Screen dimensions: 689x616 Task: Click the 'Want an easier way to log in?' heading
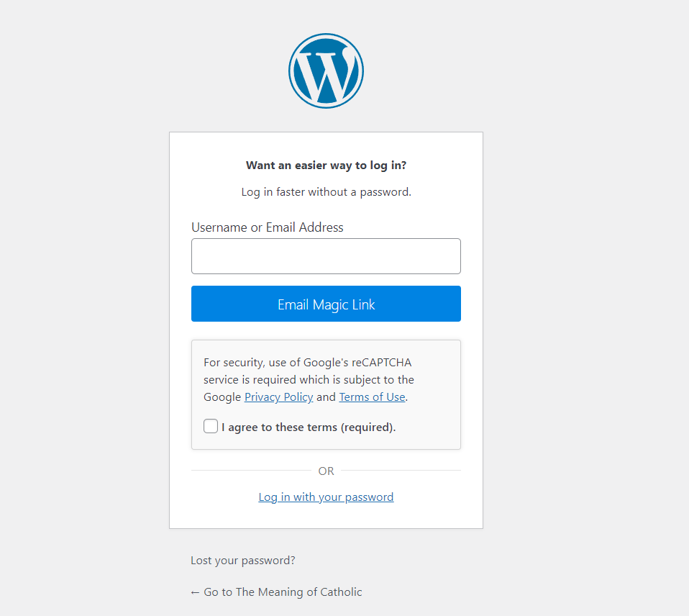pos(326,166)
